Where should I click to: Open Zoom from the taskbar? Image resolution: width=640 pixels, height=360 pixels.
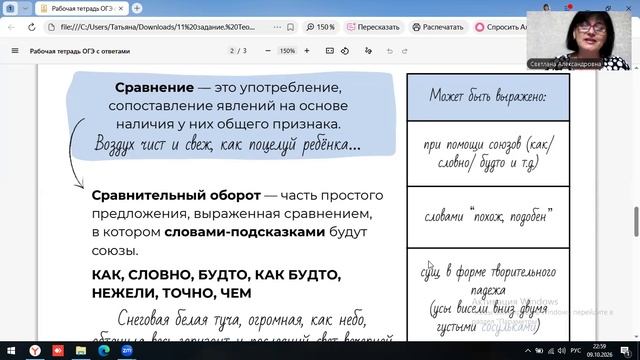click(127, 351)
